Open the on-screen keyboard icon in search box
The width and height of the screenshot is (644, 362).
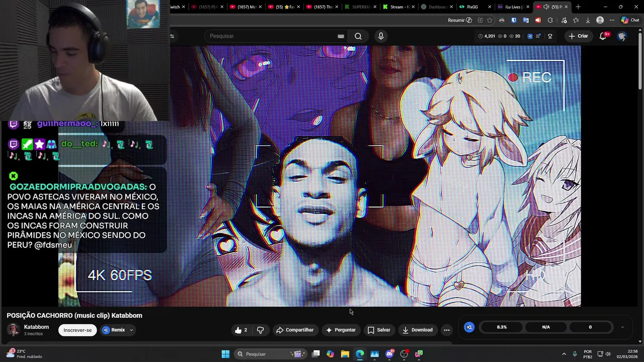tap(341, 36)
